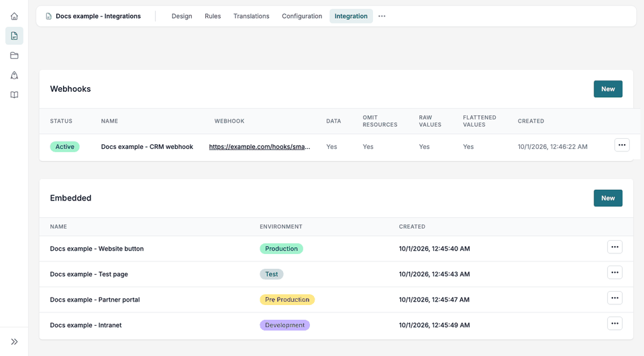Image resolution: width=644 pixels, height=356 pixels.
Task: Select 'Docs example - Intranet' row name
Action: [86, 325]
